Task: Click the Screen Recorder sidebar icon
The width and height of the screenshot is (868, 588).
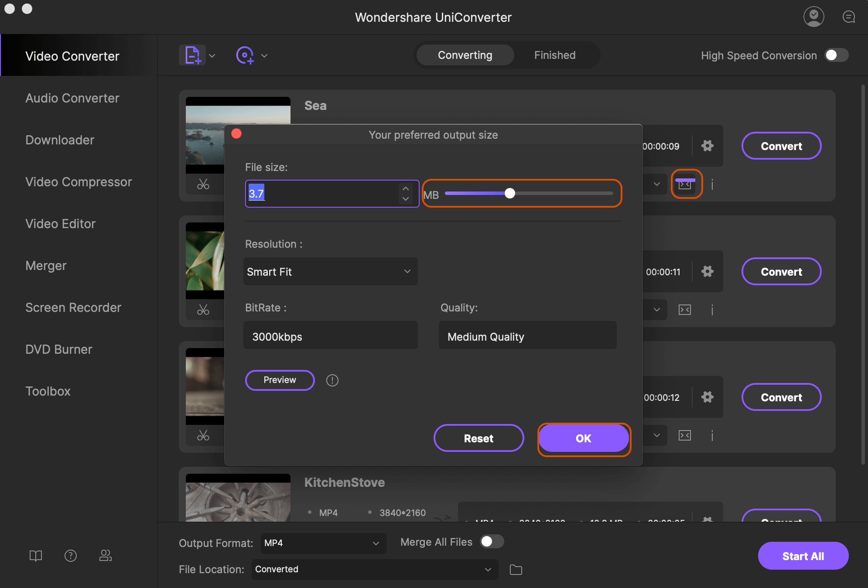Action: (x=73, y=307)
